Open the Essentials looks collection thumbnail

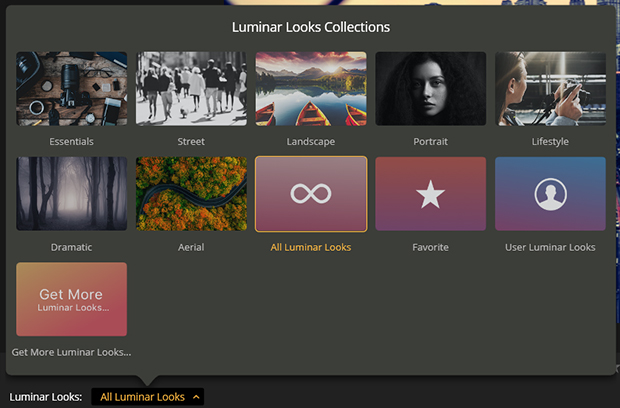point(72,89)
